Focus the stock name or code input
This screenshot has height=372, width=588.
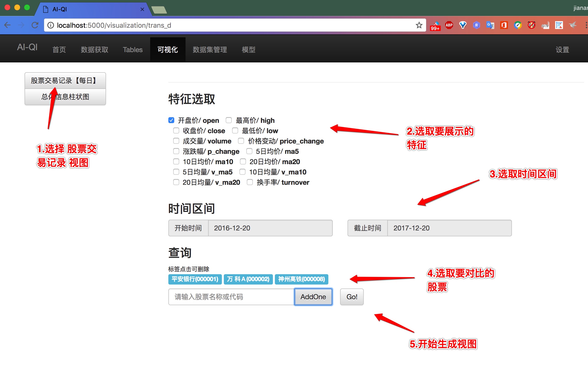pos(231,297)
